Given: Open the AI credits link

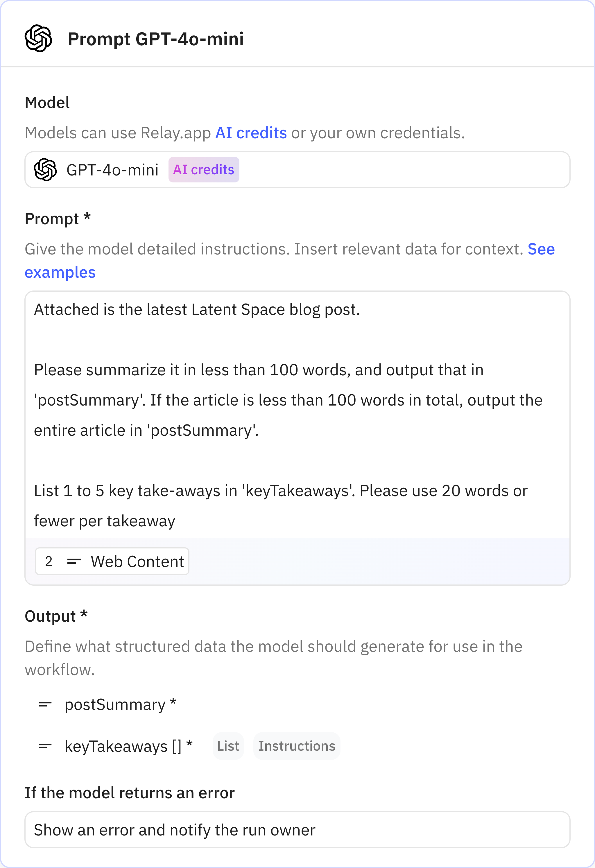Looking at the screenshot, I should 251,132.
